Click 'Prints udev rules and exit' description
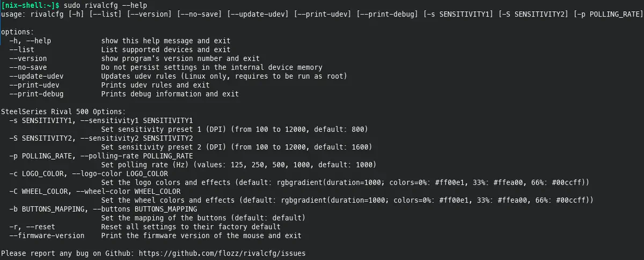The width and height of the screenshot is (644, 260). click(155, 85)
